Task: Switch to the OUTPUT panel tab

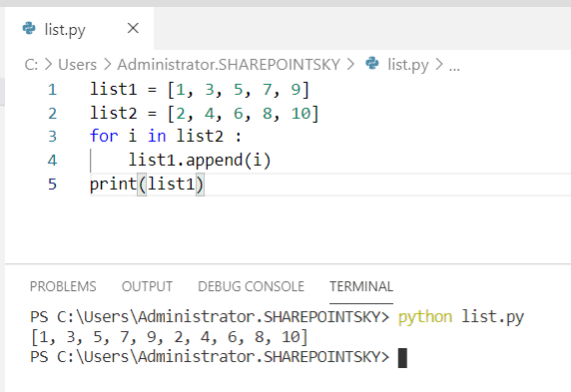Action: [x=147, y=286]
